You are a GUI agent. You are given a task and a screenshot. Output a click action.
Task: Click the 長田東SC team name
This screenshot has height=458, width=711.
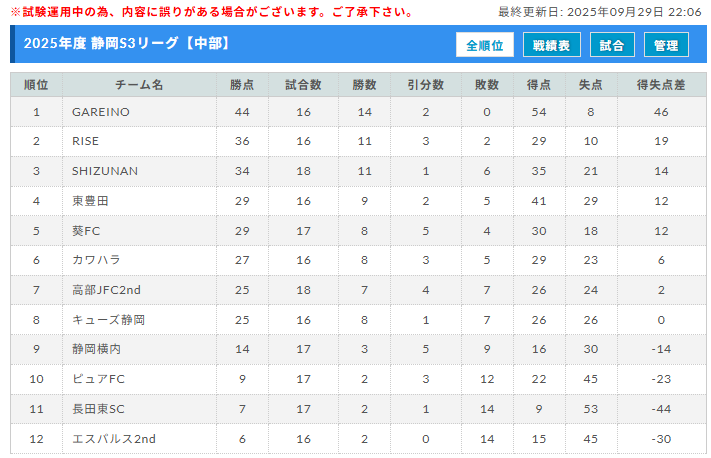pos(98,409)
